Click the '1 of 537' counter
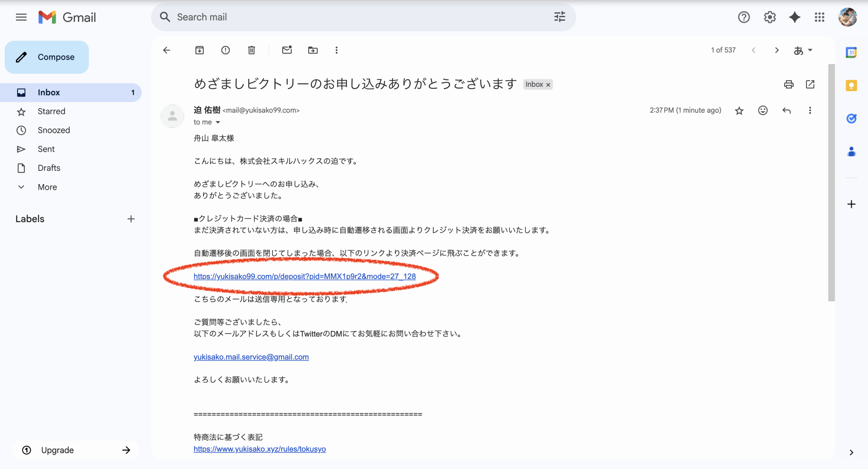The height and width of the screenshot is (469, 868). point(723,50)
